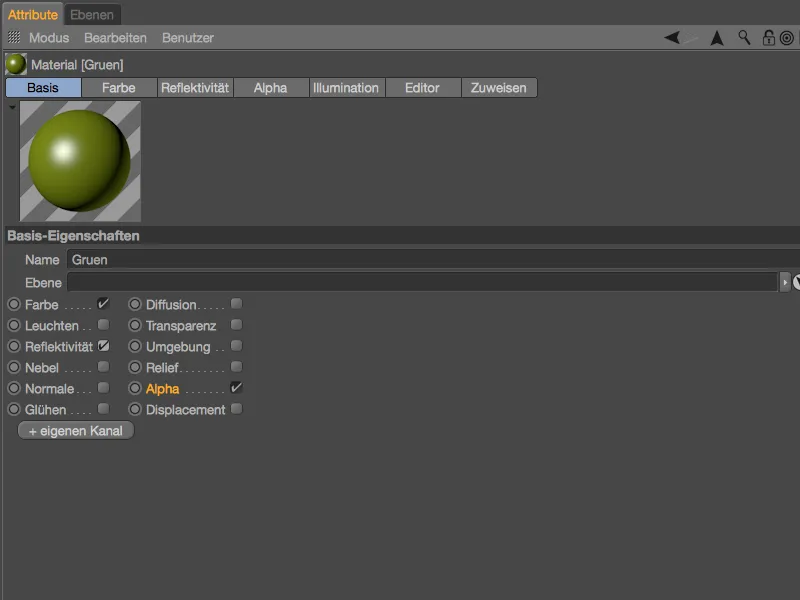Click the animation dot beside Relief
800x600 pixels.
pyautogui.click(x=135, y=367)
